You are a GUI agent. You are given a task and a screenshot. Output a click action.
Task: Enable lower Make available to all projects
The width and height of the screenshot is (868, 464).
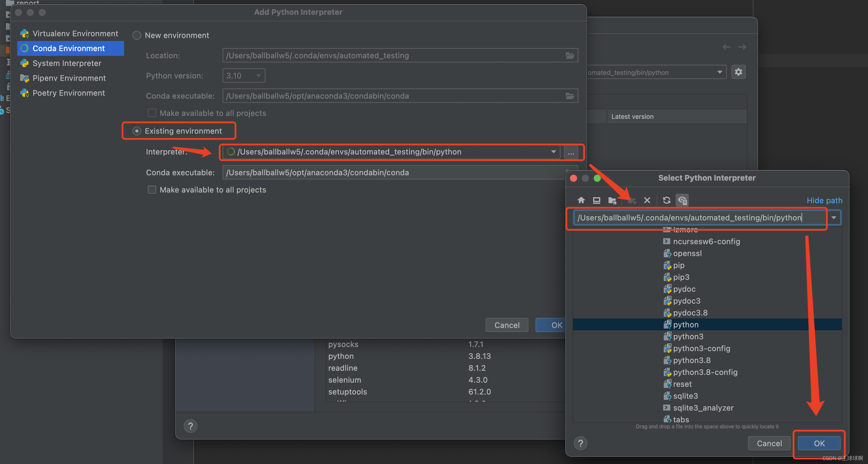point(152,190)
